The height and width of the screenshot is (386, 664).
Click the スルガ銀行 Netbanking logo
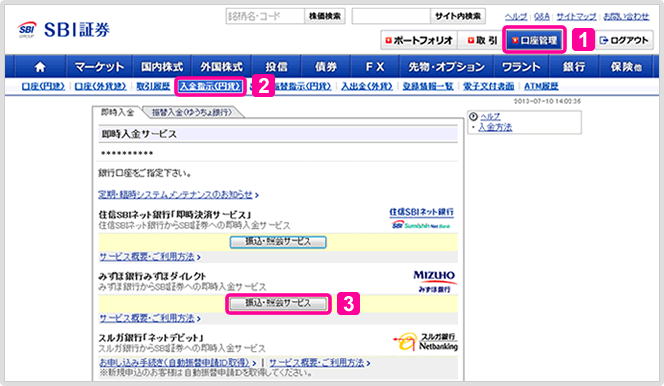425,342
